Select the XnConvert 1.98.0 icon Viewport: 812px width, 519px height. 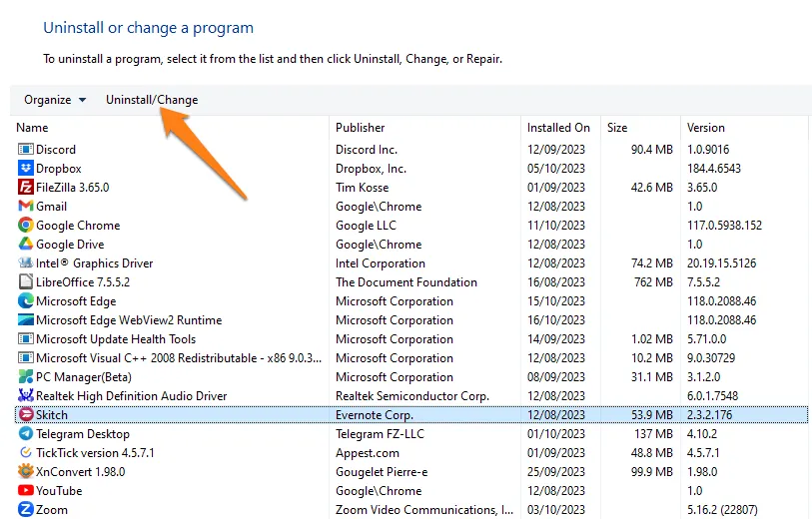(25, 471)
